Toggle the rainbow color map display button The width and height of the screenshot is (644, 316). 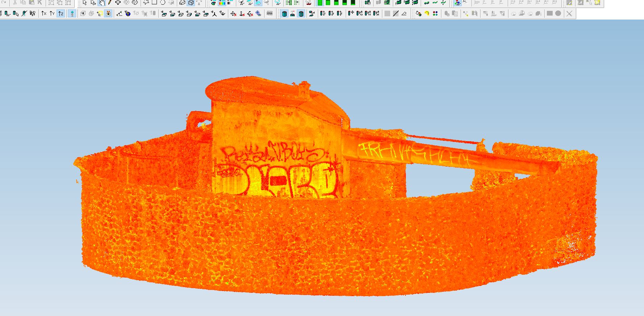(222, 3)
